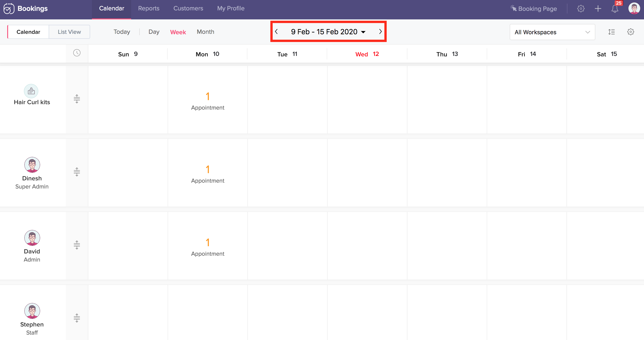
Task: Open settings gear in top navigation bar
Action: 580,9
